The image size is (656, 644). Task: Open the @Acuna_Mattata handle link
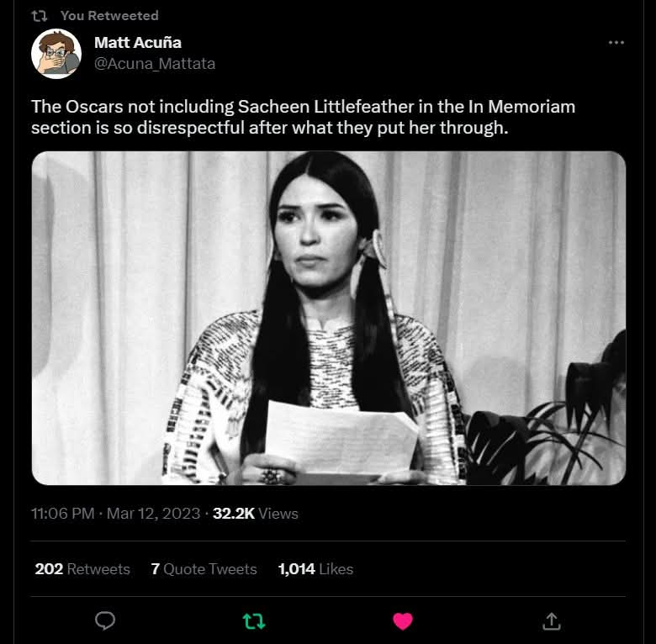[155, 64]
